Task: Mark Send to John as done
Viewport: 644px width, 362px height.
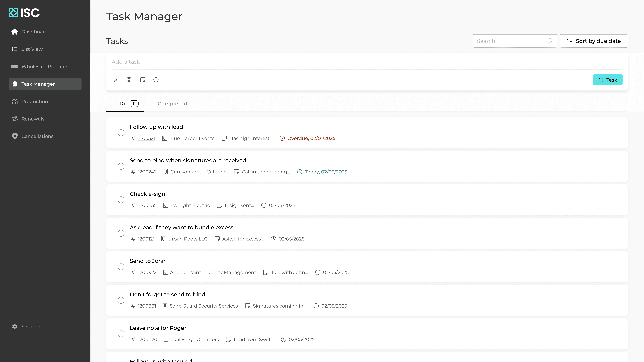Action: click(121, 267)
